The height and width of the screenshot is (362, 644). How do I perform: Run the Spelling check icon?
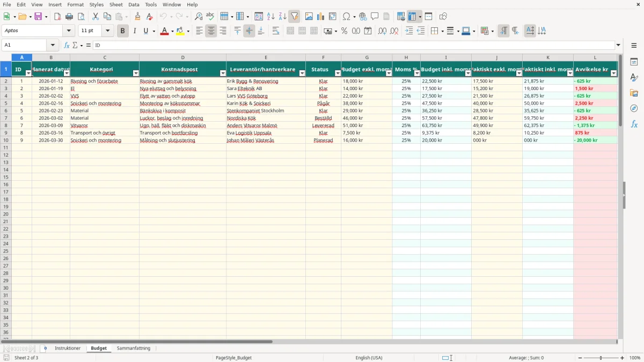click(x=210, y=17)
